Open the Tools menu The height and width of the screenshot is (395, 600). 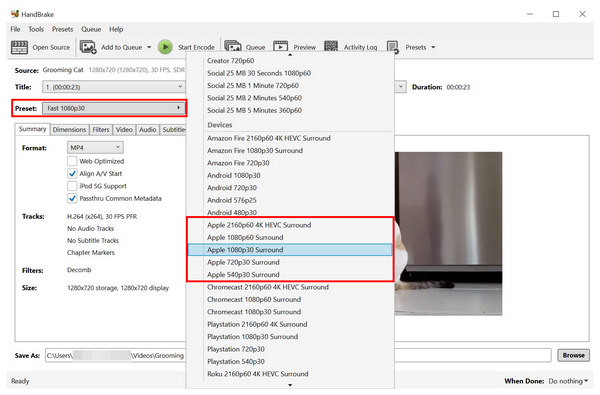[36, 29]
